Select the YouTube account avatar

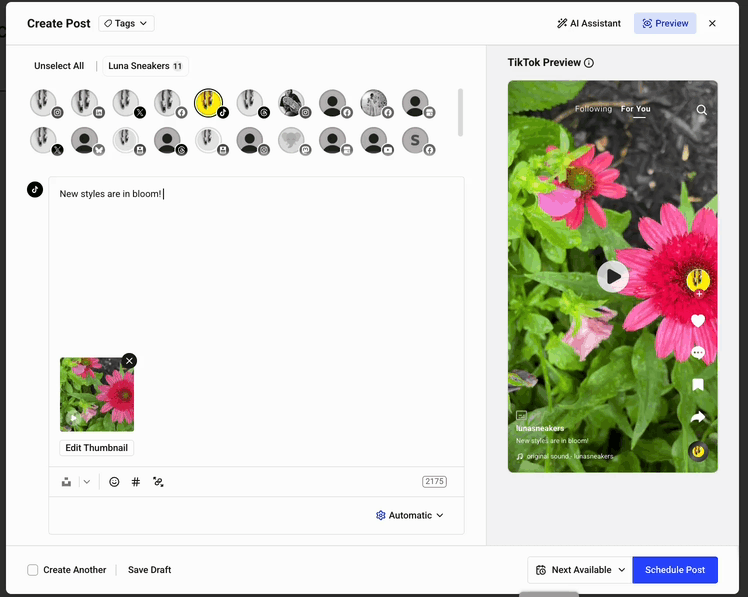376,141
